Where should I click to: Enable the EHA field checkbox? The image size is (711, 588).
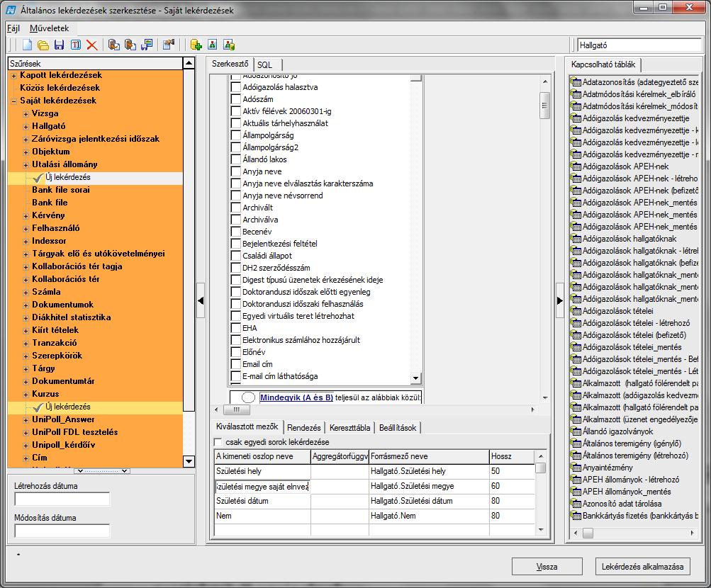(236, 328)
